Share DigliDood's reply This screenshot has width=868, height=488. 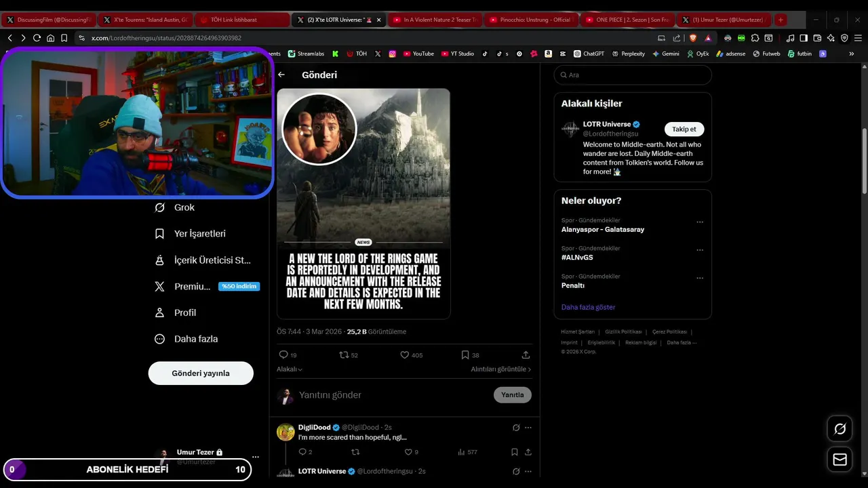[528, 452]
